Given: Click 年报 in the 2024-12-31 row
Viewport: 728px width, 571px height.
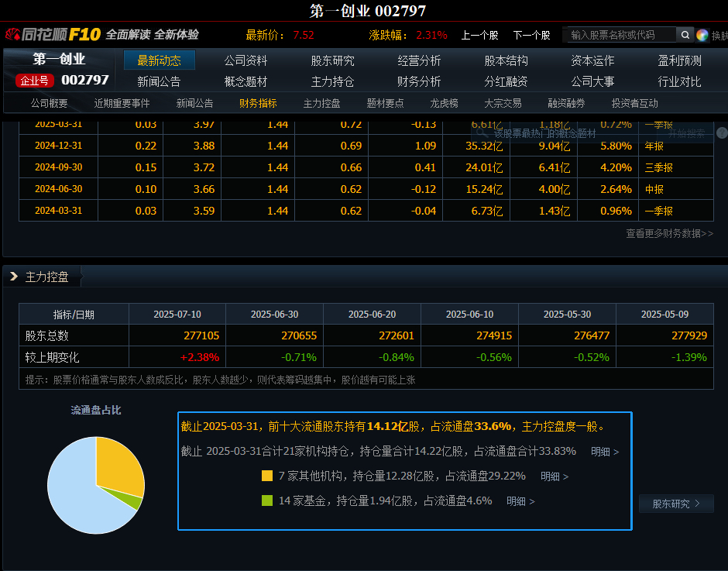Looking at the screenshot, I should click(654, 146).
